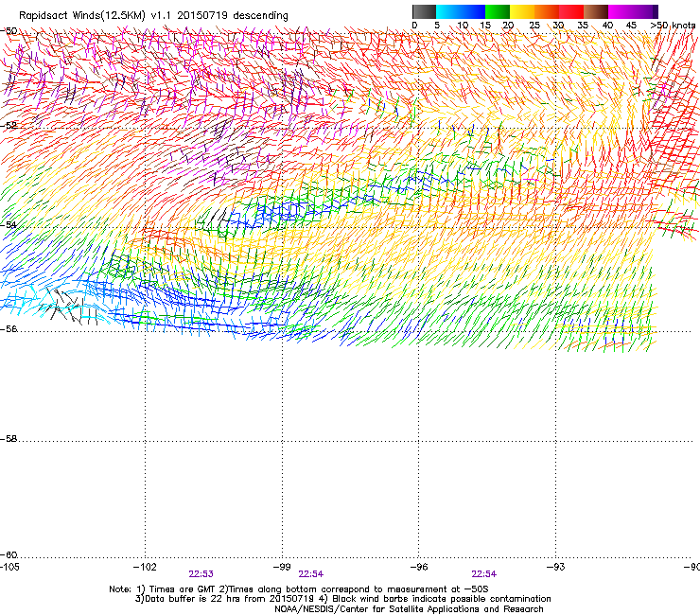700x615 pixels.
Task: Click the cyan-to-blue 5–15 knots legend swatch
Action: 461,11
